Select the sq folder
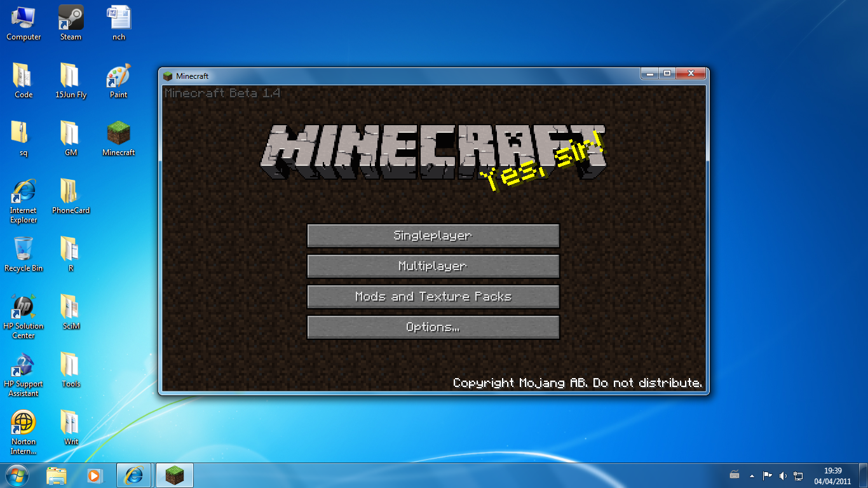 (x=24, y=139)
